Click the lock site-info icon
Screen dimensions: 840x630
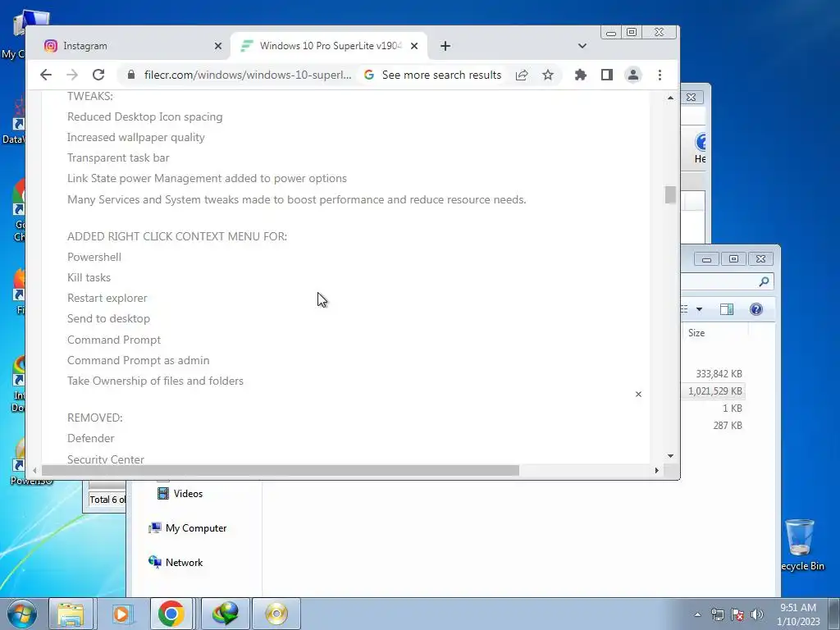[x=130, y=75]
